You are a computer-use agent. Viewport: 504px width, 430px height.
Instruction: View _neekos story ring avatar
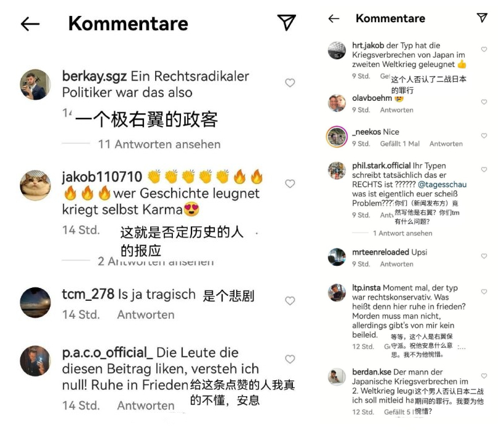tap(337, 137)
